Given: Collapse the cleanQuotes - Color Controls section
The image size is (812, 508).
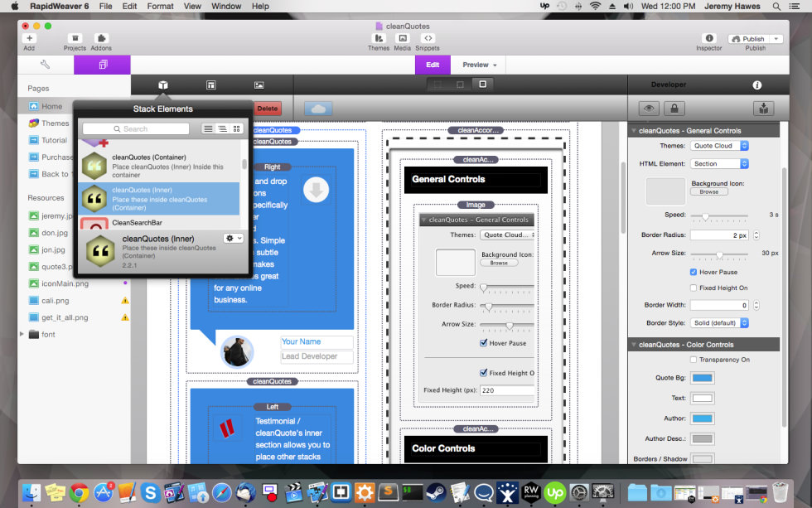Looking at the screenshot, I should point(633,345).
